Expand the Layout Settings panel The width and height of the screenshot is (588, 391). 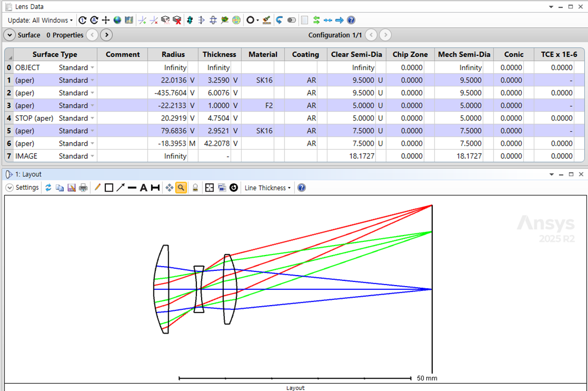point(9,188)
